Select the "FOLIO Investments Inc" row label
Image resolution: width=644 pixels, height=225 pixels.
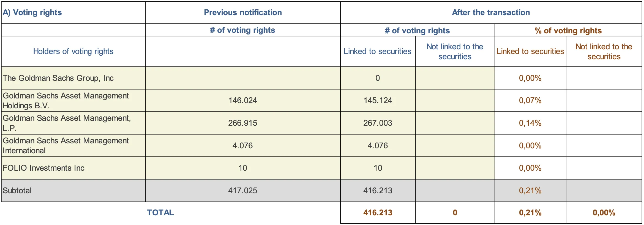tap(43, 168)
